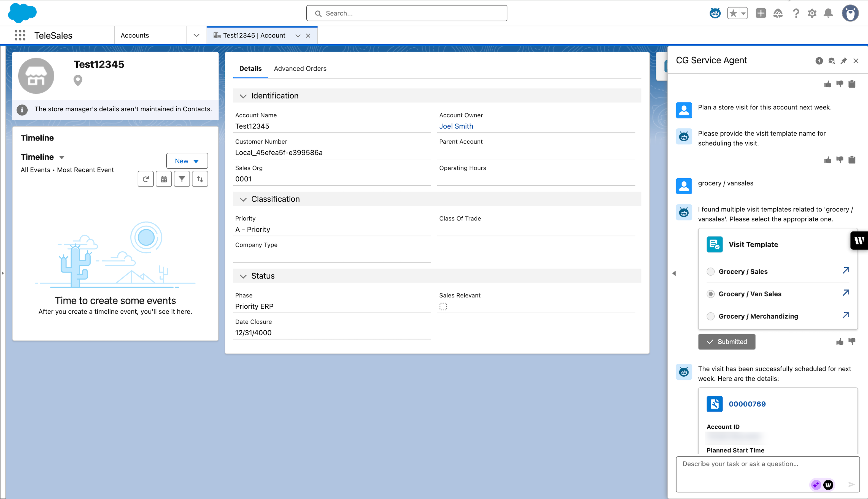
Task: Click the visit record icon beside 00000769
Action: pos(715,404)
